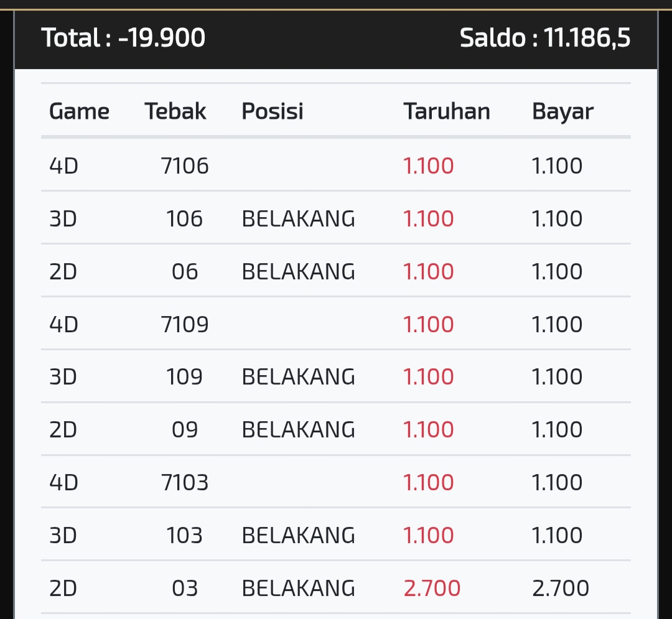
Task: Click the Bayar column header
Action: coord(562,111)
